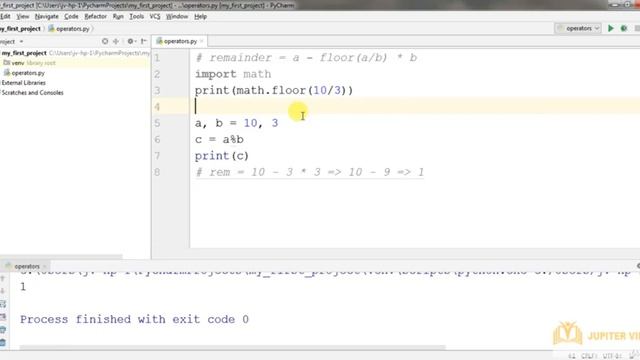Hide the Project tool window
This screenshot has height=360, width=640.
[x=144, y=41]
